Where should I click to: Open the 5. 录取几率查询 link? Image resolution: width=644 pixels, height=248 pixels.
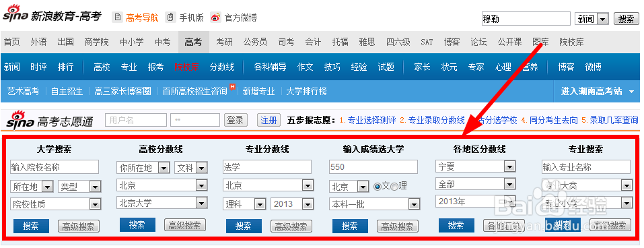click(610, 120)
